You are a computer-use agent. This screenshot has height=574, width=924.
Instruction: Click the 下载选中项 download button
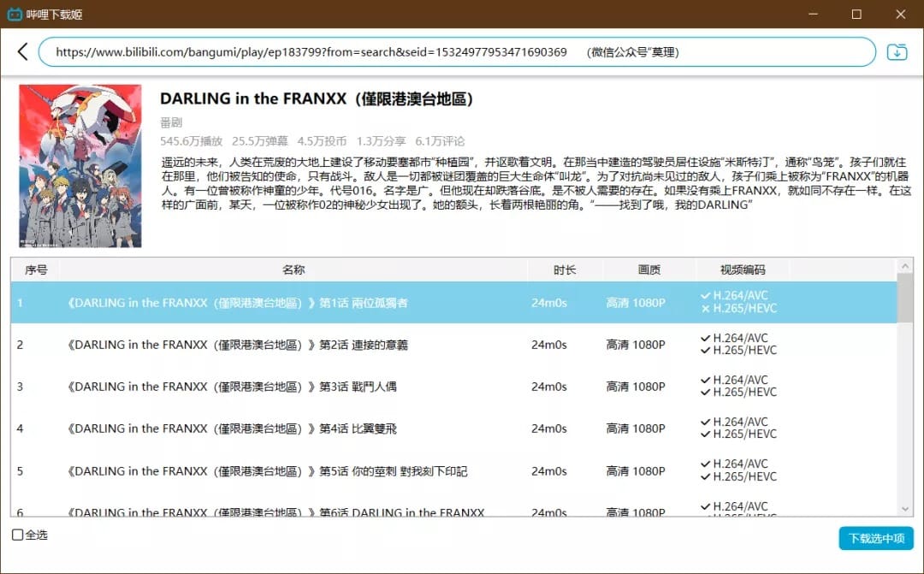[876, 538]
